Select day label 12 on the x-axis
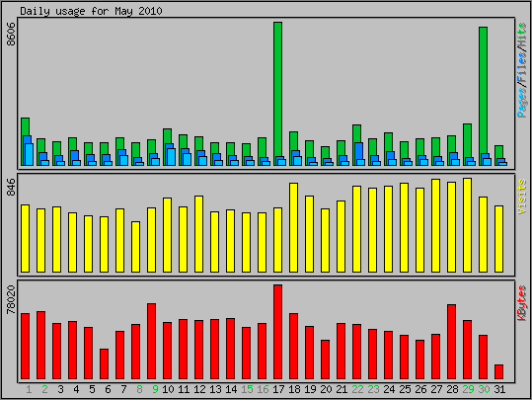This screenshot has width=532, height=400. point(199,389)
